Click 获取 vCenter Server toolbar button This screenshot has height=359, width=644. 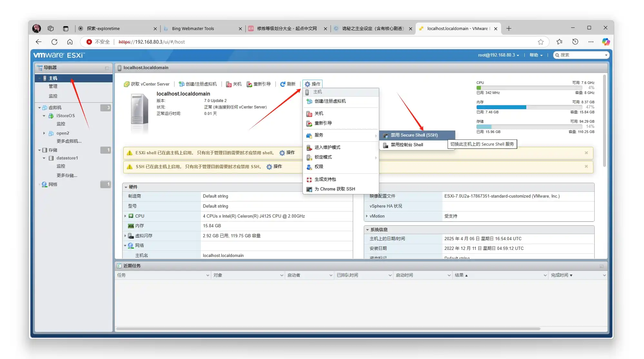point(147,84)
